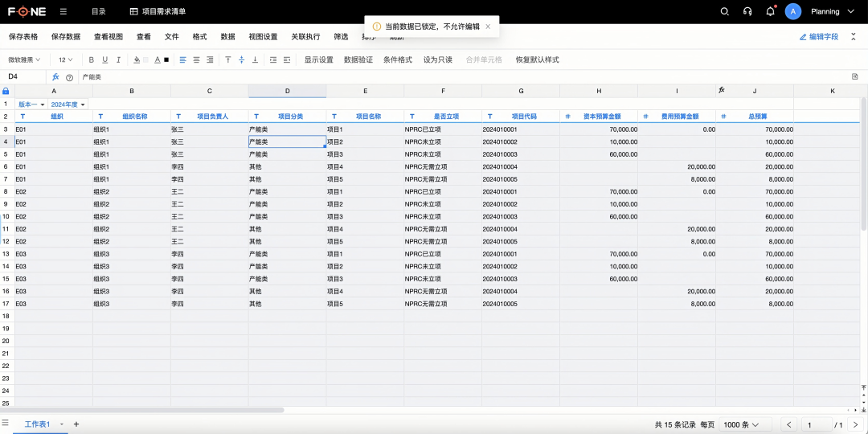Open the 视图设置 menu
This screenshot has width=868, height=434.
click(x=263, y=36)
